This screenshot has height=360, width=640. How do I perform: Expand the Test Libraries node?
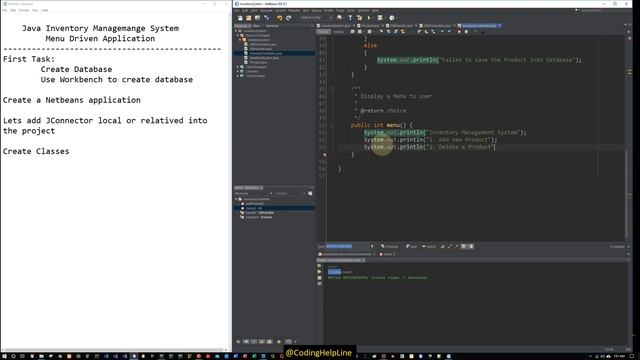238,76
